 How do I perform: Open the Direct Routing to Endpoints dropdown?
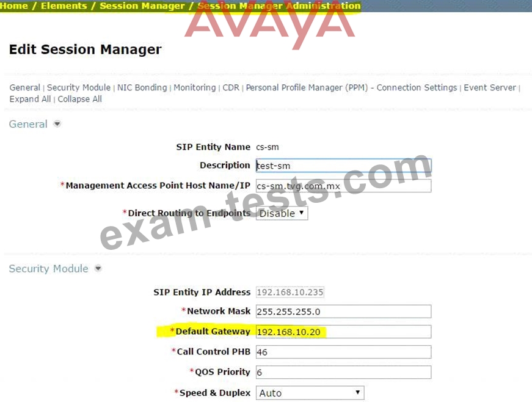click(282, 213)
